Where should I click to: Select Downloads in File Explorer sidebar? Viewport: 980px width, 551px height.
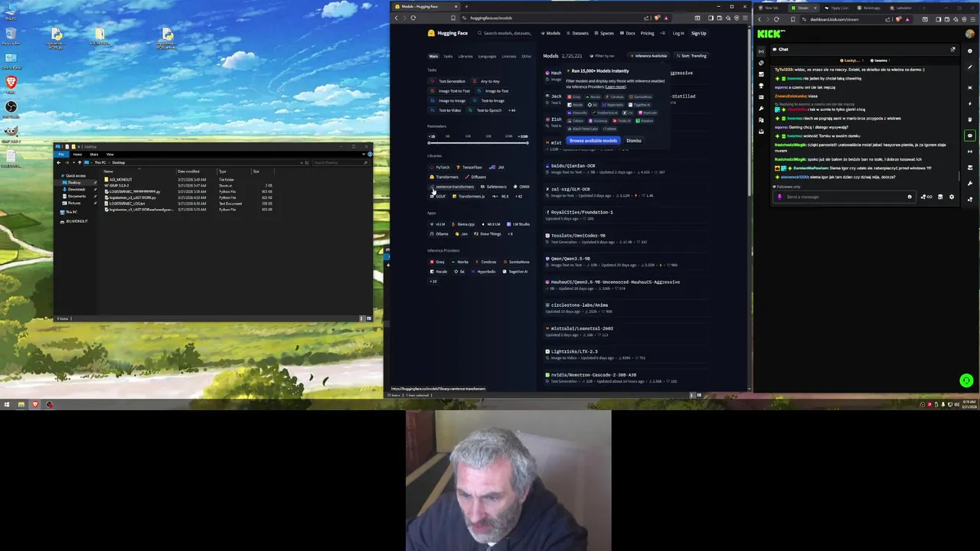76,189
